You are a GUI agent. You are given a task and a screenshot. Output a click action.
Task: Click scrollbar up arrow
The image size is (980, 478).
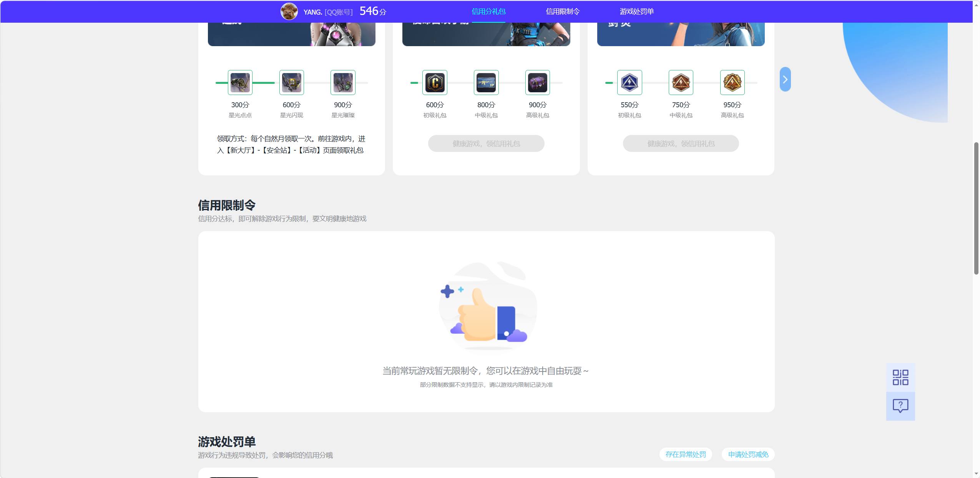976,5
